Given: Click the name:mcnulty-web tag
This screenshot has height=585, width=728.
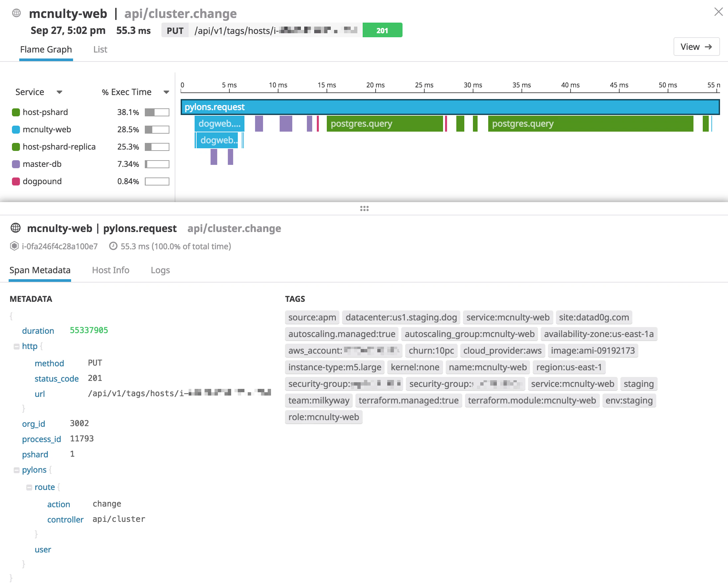Looking at the screenshot, I should (x=488, y=367).
